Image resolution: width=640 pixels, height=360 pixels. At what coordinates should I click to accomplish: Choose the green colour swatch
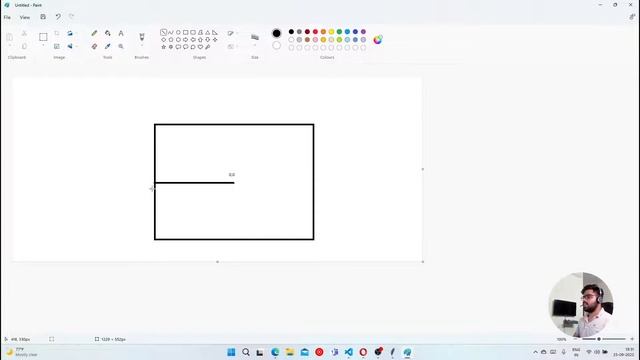(x=339, y=32)
